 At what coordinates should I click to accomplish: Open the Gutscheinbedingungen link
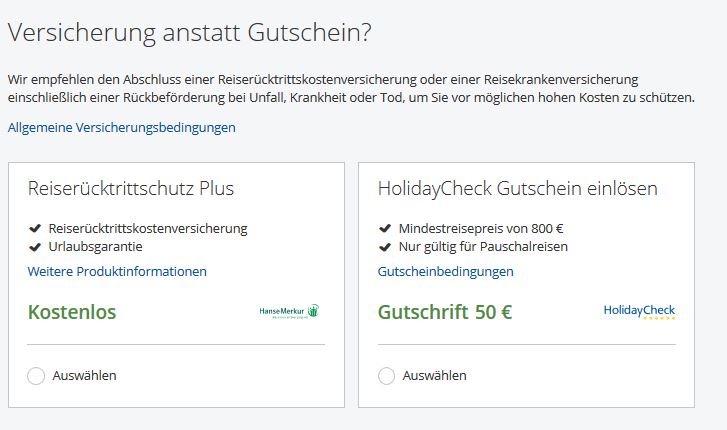(x=446, y=271)
